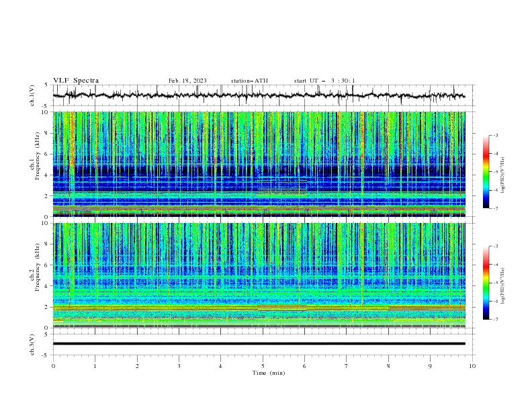The width and height of the screenshot is (532, 411).
Task: Click the "-3" label on the ch.1 color bar
Action: (x=496, y=135)
